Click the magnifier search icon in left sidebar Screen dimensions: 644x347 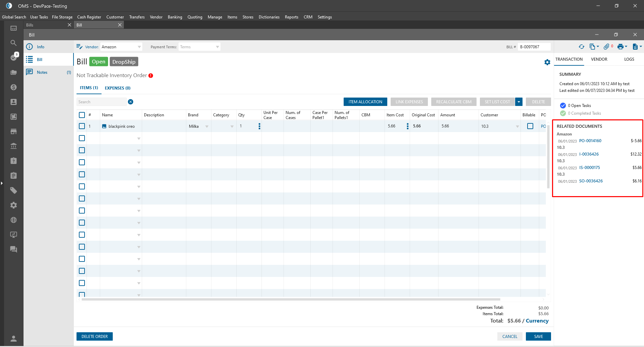tap(13, 43)
